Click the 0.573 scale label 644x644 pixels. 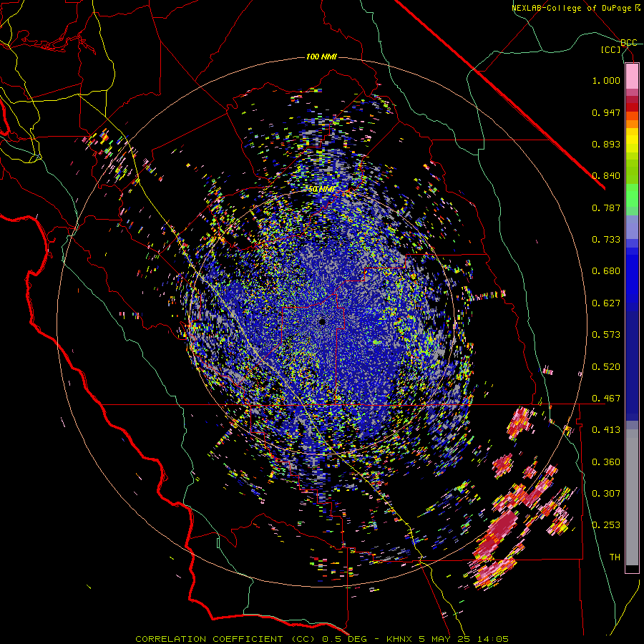(606, 335)
